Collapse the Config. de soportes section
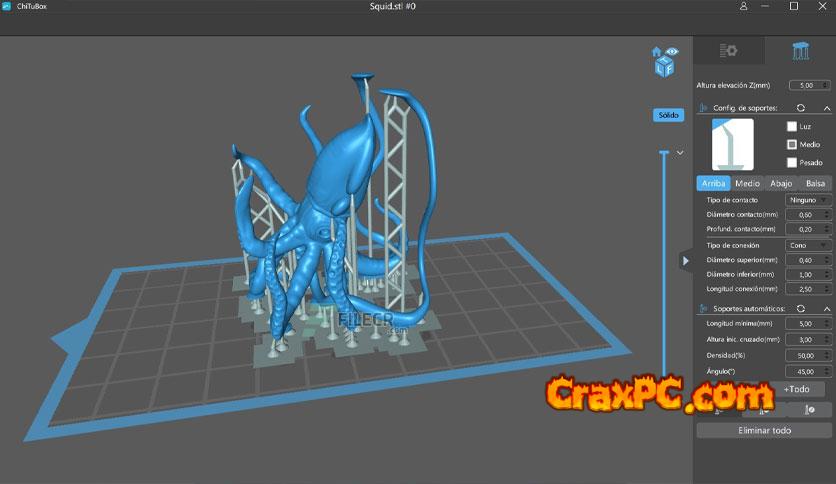 click(827, 108)
